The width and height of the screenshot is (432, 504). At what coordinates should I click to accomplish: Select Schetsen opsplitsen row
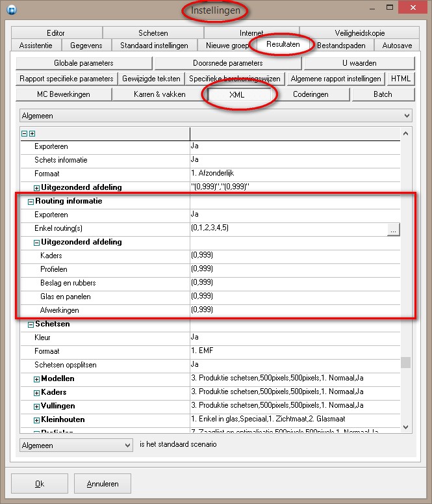(x=210, y=365)
